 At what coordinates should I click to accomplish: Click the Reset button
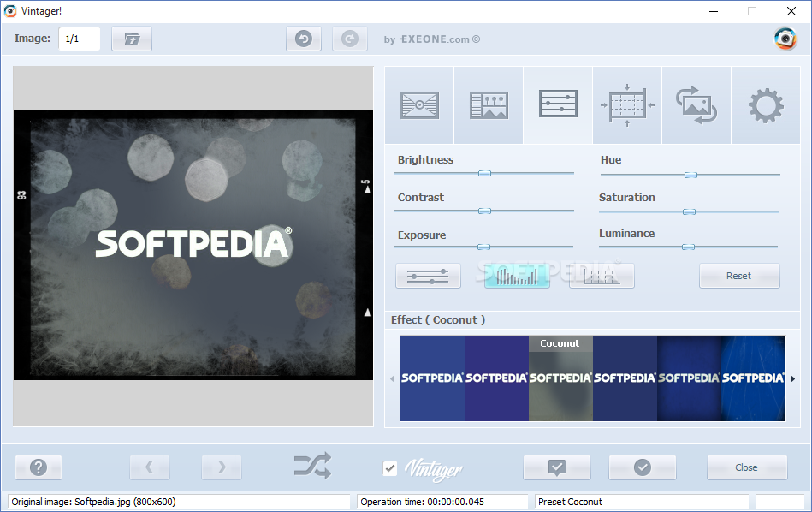point(739,276)
